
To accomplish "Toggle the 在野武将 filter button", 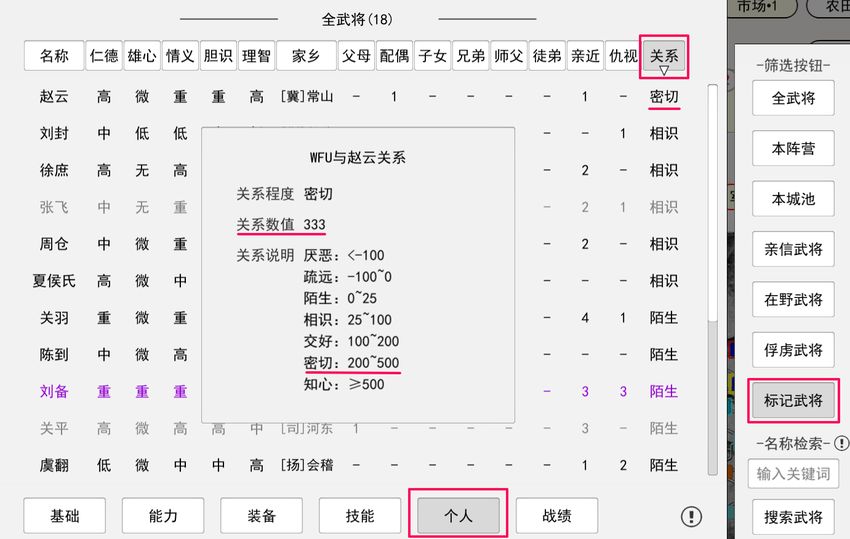I will [793, 299].
